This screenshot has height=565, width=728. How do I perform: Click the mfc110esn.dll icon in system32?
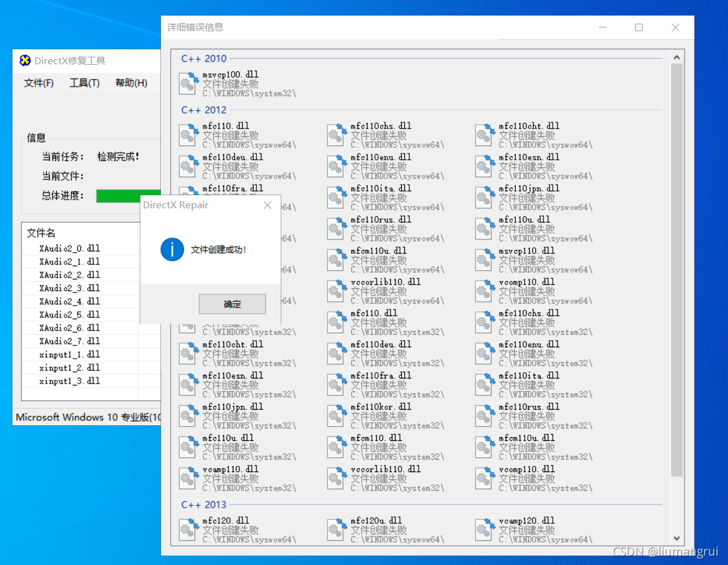189,384
